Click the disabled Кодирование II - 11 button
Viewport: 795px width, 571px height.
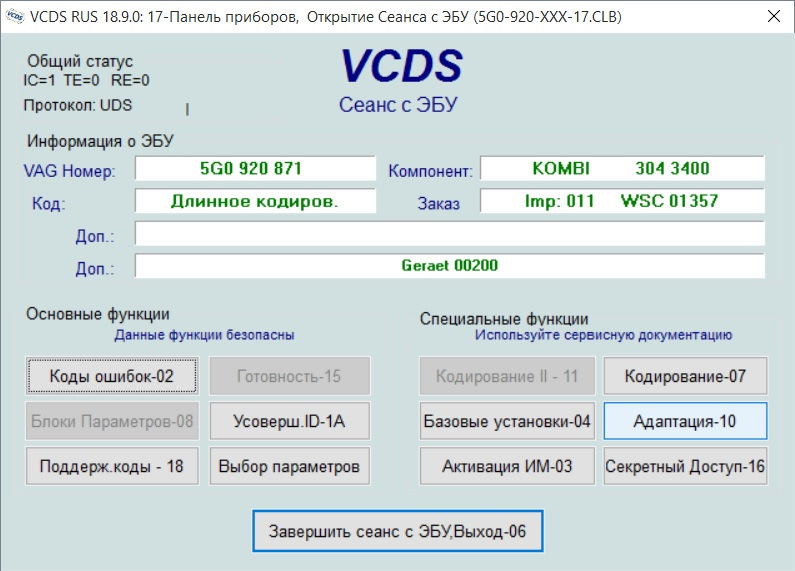click(x=507, y=376)
